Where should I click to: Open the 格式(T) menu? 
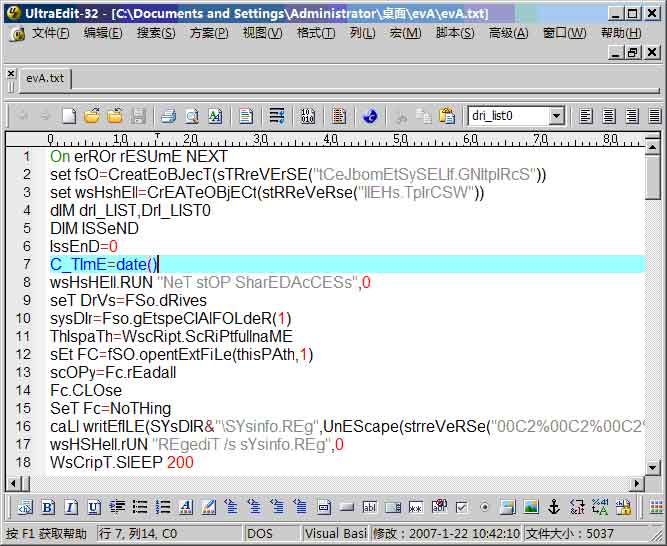click(x=316, y=33)
